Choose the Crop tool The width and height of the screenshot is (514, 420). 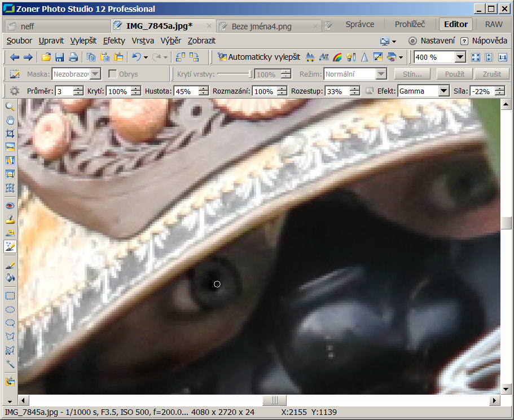pyautogui.click(x=10, y=134)
